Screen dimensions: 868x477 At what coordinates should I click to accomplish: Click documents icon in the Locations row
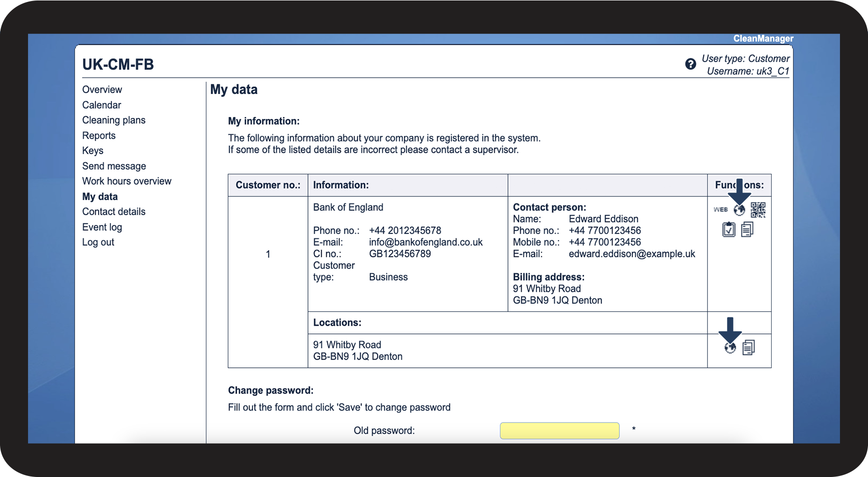tap(749, 348)
